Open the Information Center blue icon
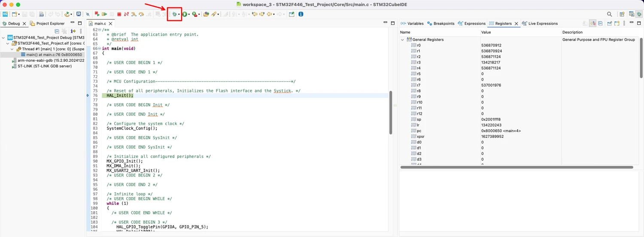Viewport: 644px width, 237px height. pyautogui.click(x=301, y=14)
